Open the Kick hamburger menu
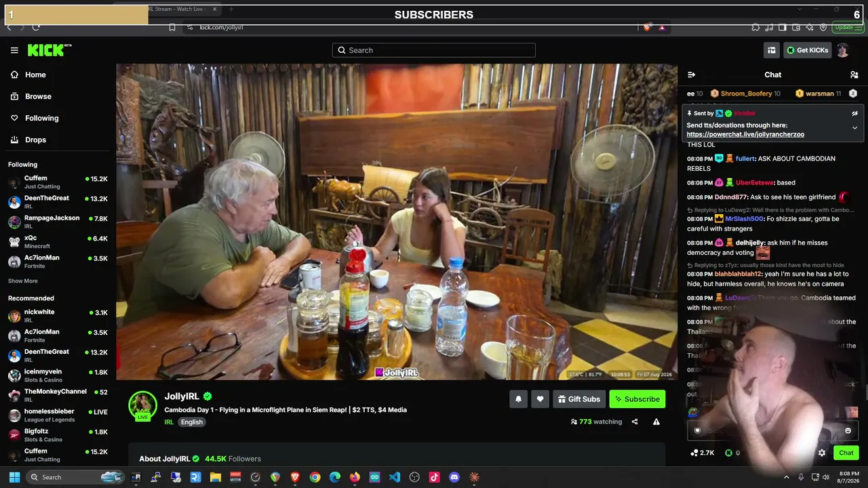868x488 pixels. 14,50
